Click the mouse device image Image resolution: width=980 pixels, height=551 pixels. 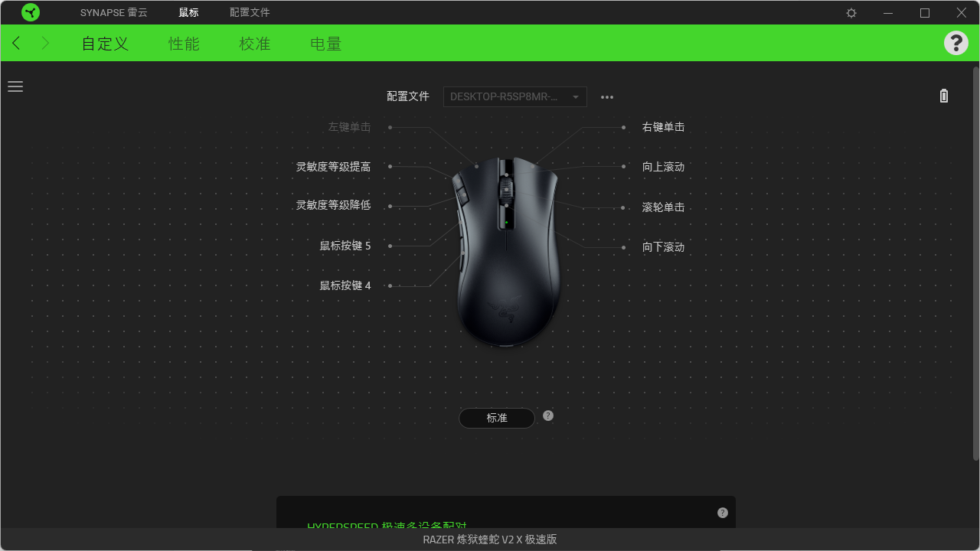[x=506, y=251]
